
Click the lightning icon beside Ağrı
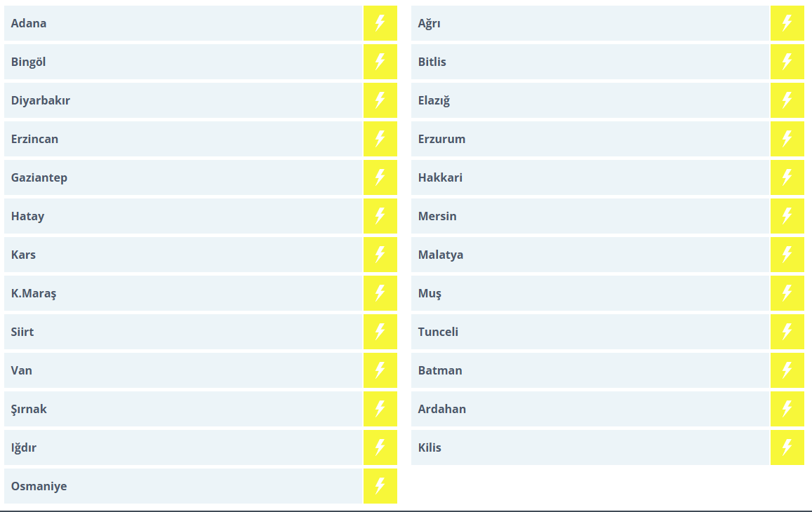pos(787,23)
